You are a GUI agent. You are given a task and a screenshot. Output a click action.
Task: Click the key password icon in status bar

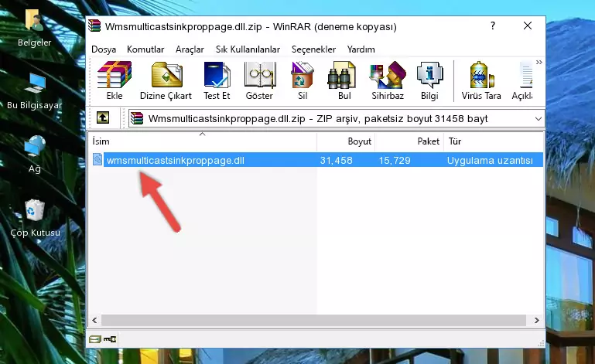pyautogui.click(x=110, y=339)
